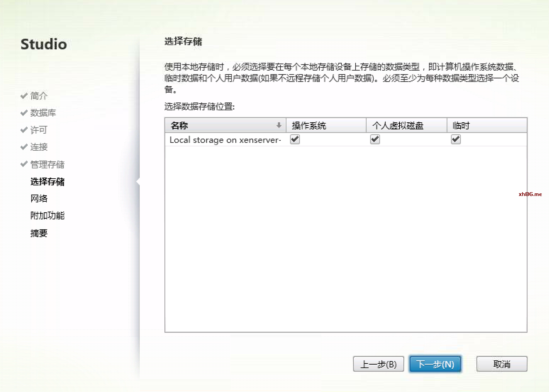The height and width of the screenshot is (392, 549).
Task: Go back with 上一步(B) button
Action: [x=378, y=364]
